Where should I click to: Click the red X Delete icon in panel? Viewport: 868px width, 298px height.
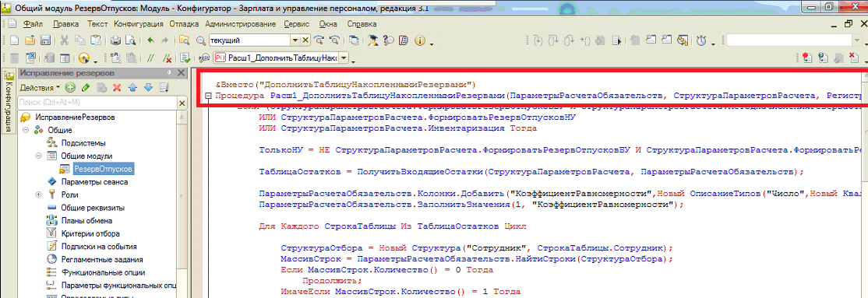click(117, 87)
